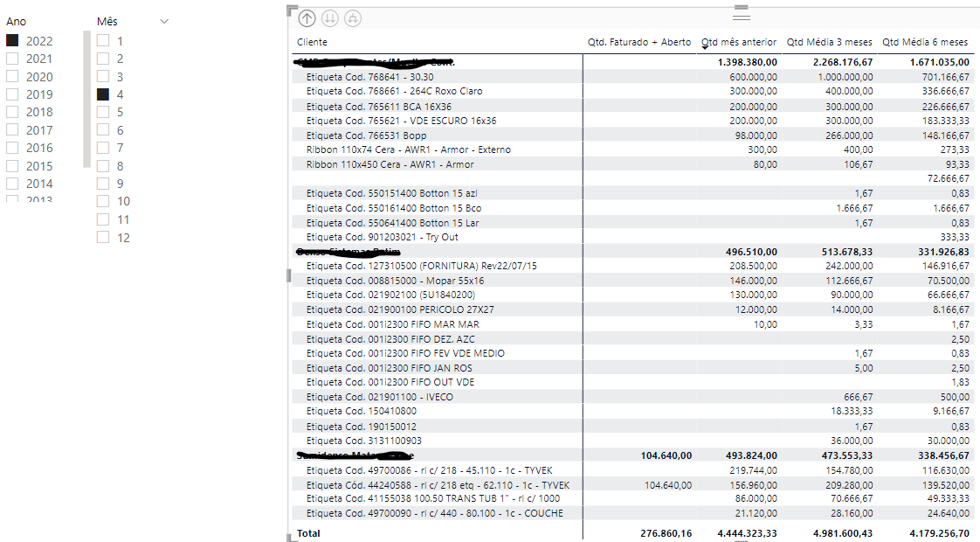
Task: Click the value 1.398.380,00 in first group
Action: point(748,62)
